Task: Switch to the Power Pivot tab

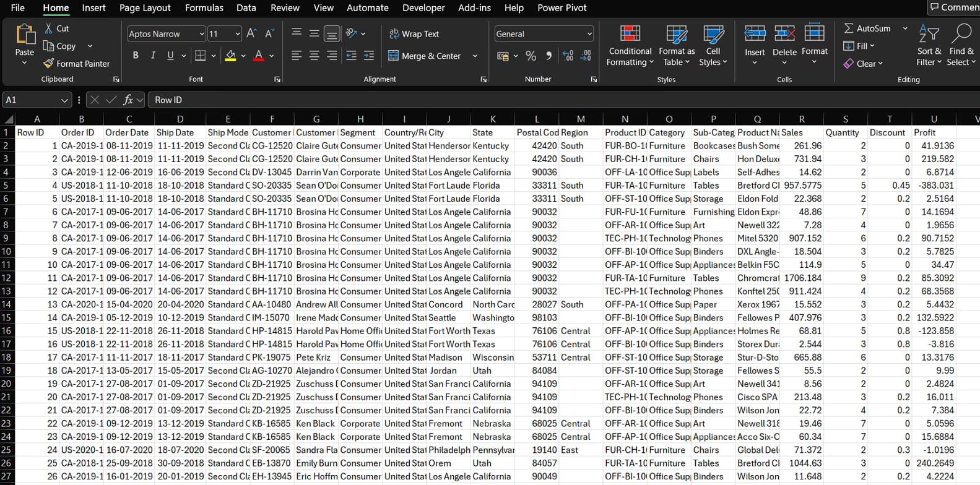Action: coord(562,7)
